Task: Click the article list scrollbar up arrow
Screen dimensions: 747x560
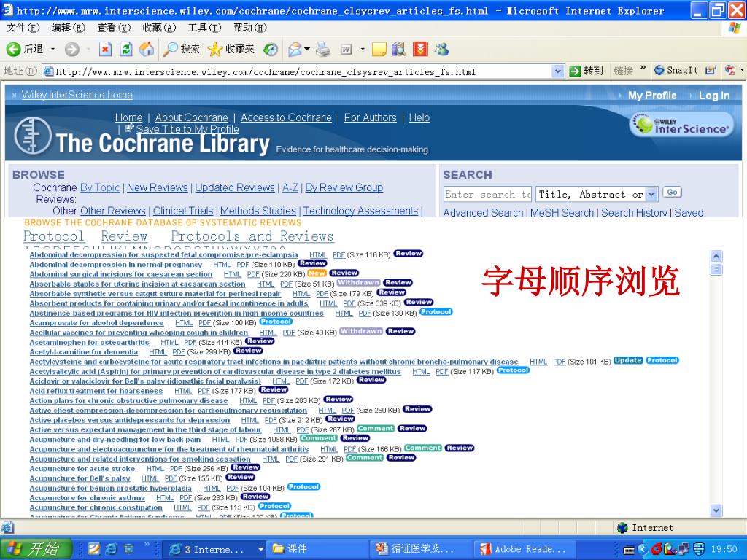Action: [716, 256]
